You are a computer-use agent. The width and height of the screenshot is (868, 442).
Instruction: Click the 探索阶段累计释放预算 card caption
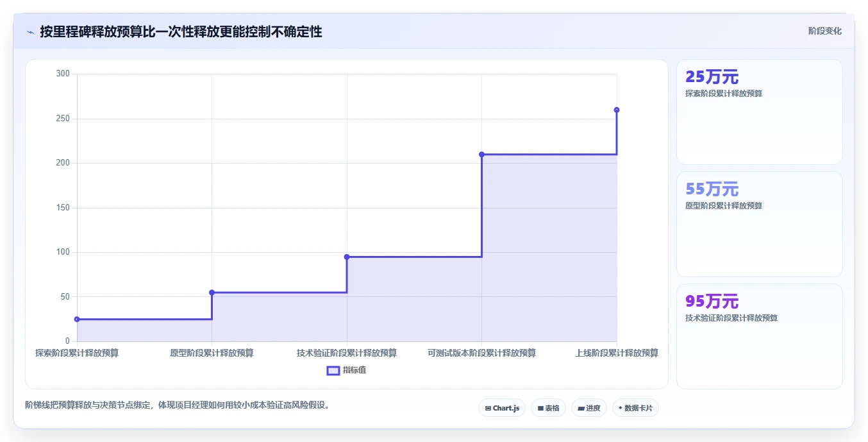[724, 93]
